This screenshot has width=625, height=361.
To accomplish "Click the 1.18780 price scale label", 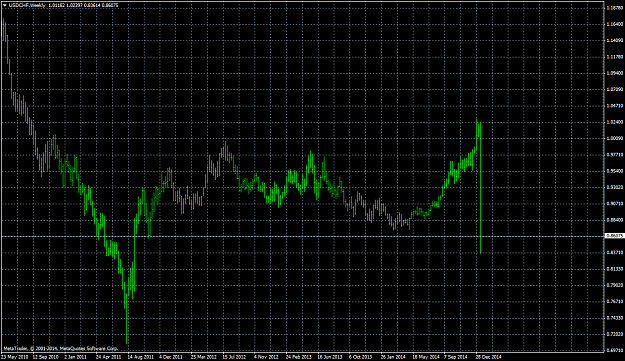I will (x=615, y=8).
